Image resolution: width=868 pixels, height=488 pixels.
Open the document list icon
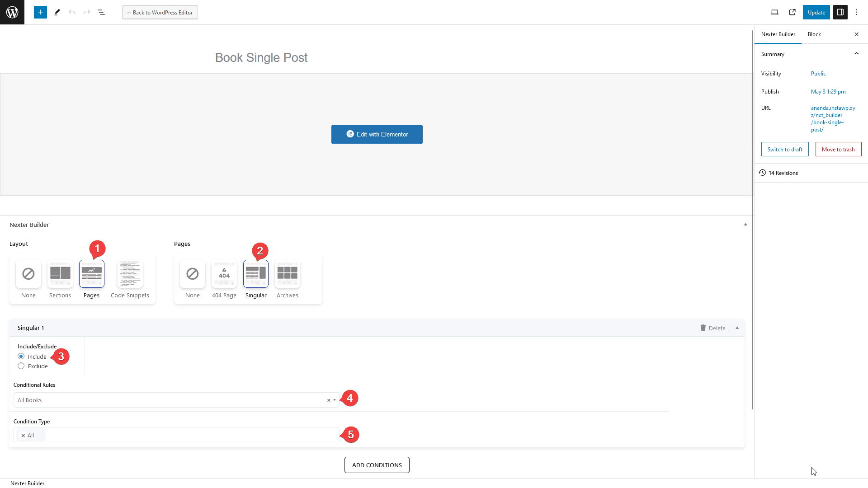(x=101, y=12)
